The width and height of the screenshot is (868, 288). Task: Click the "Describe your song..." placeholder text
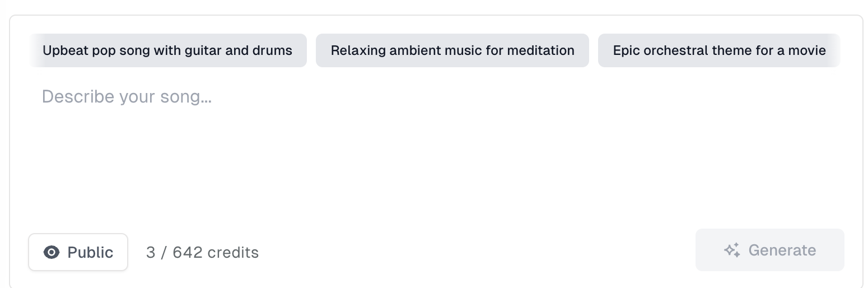pos(127,97)
